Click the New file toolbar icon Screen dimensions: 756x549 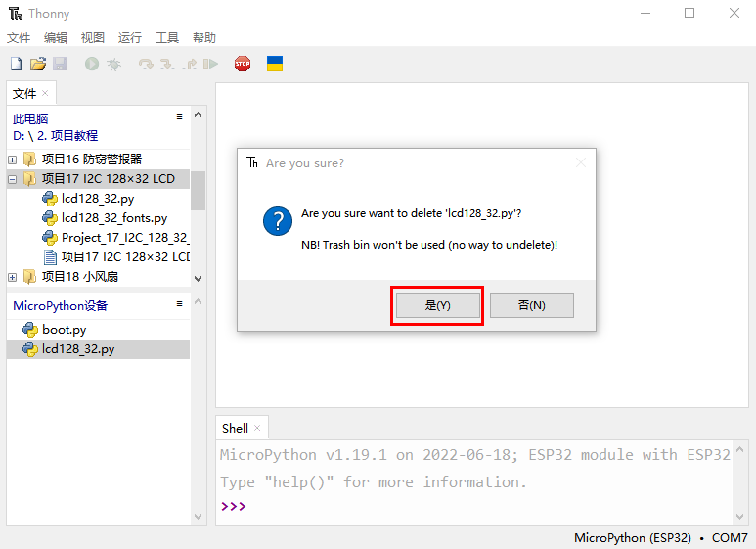coord(16,64)
